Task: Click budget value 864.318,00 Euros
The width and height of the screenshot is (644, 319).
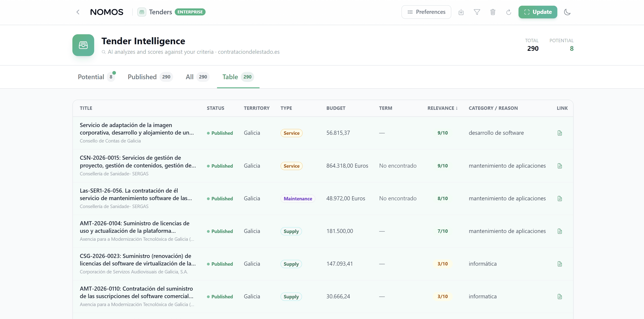Action: pos(347,166)
